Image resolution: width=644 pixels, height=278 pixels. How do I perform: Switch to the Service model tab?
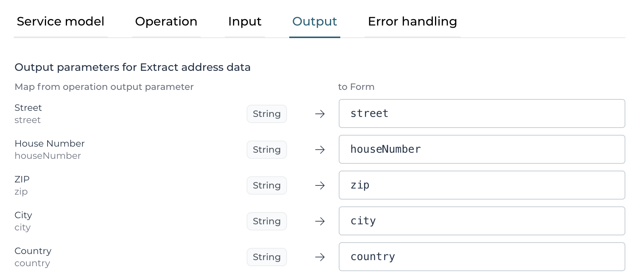click(x=61, y=22)
